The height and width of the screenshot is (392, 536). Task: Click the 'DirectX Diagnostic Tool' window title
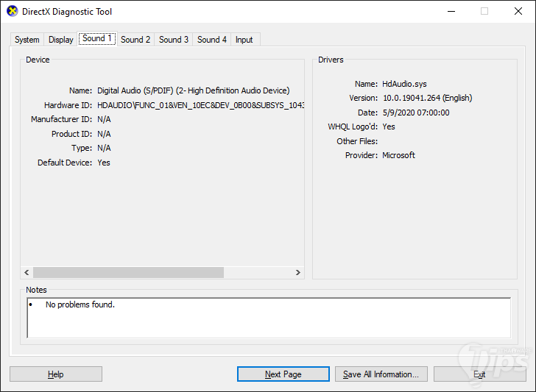67,12
